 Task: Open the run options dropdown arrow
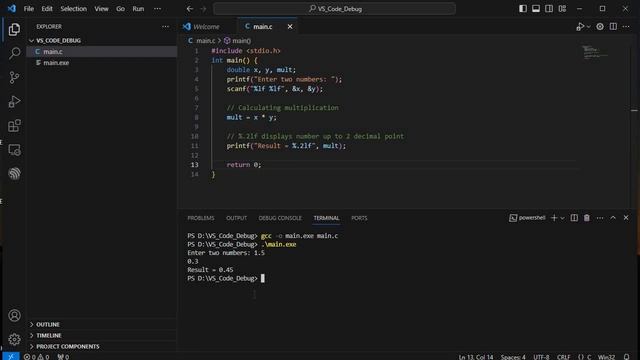coord(589,27)
